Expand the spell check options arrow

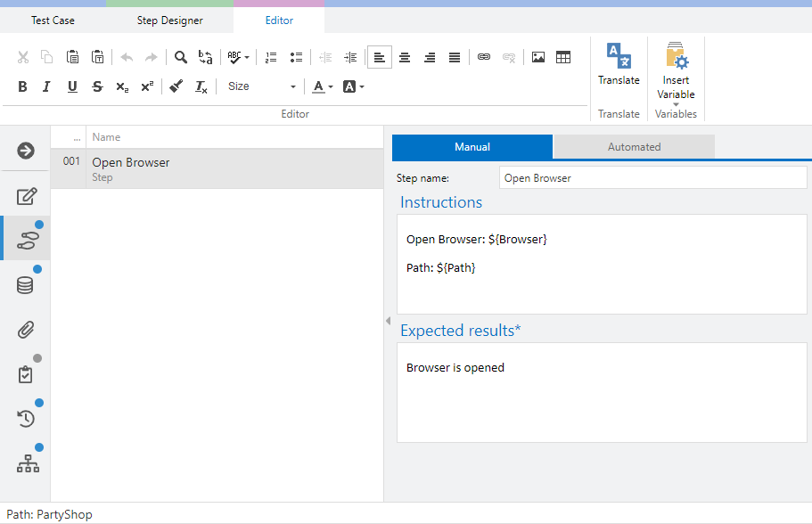(x=247, y=57)
